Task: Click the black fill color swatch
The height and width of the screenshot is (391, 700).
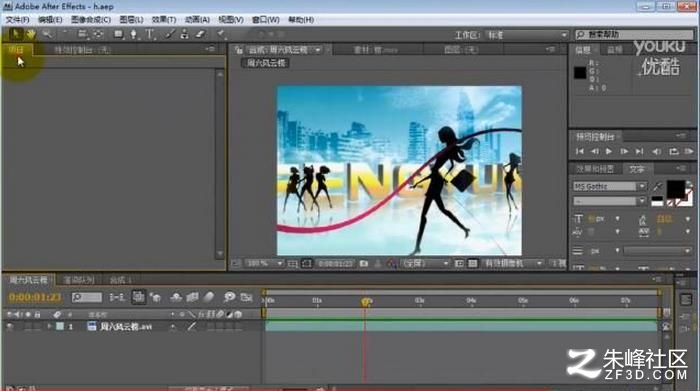Action: click(675, 188)
